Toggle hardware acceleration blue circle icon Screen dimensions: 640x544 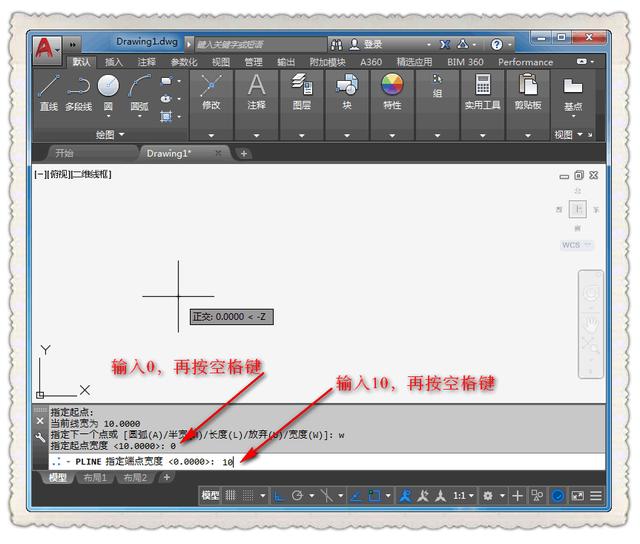pyautogui.click(x=558, y=496)
